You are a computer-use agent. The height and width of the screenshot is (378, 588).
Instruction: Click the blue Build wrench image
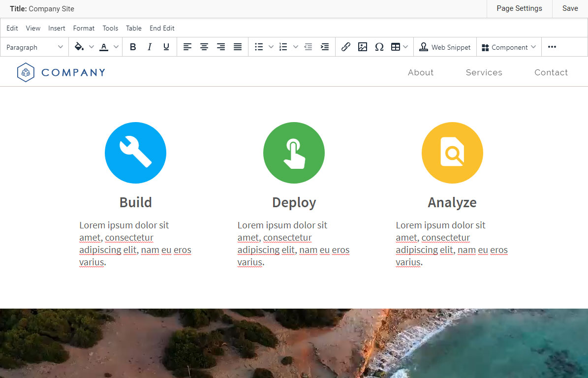click(x=135, y=153)
